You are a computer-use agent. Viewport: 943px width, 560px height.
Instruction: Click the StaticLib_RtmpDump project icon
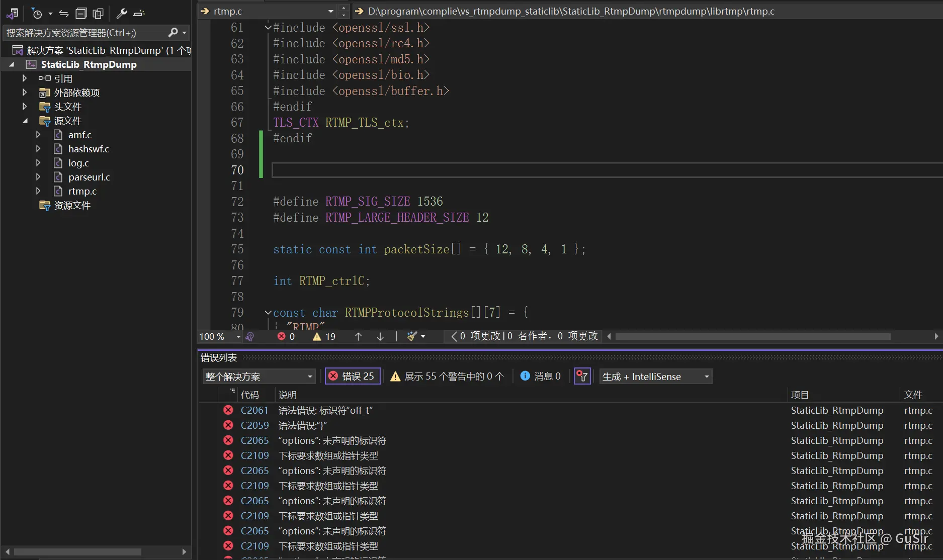click(31, 64)
